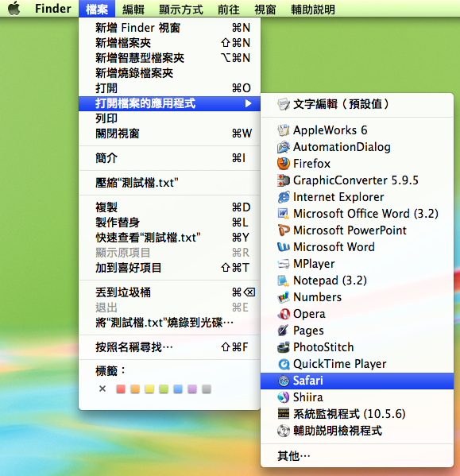This screenshot has width=460, height=476.
Task: Apply the blue label color
Action: coord(178,389)
